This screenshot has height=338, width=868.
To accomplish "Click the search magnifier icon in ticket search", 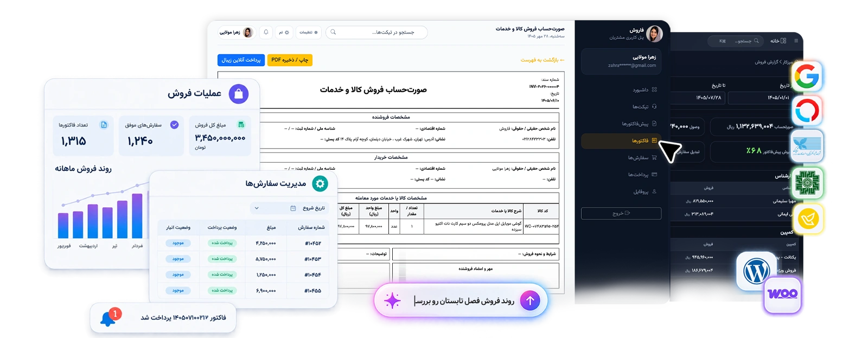I will tap(333, 33).
